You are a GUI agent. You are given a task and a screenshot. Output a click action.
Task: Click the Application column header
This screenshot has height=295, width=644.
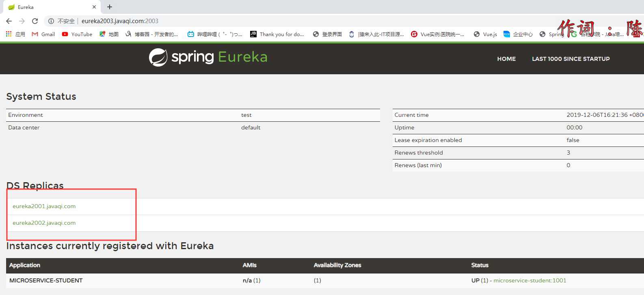25,265
